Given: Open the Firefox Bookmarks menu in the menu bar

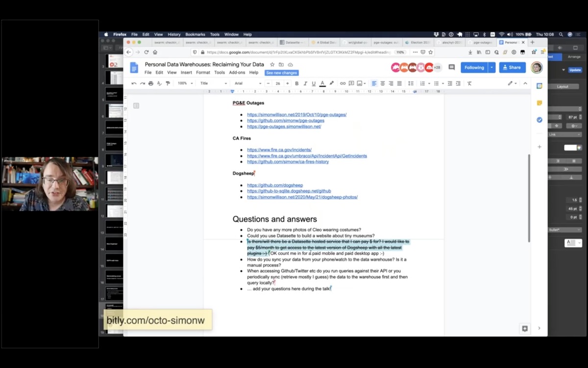Looking at the screenshot, I should [195, 34].
